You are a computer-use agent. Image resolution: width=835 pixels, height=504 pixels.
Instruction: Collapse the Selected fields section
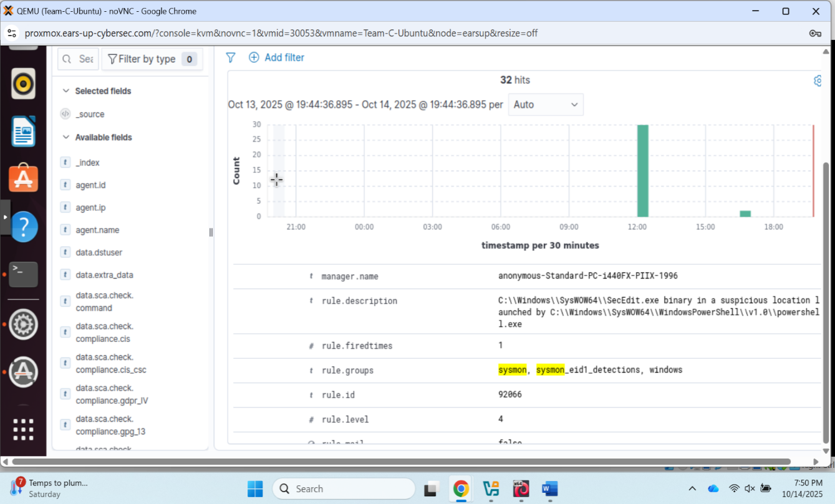(x=66, y=91)
